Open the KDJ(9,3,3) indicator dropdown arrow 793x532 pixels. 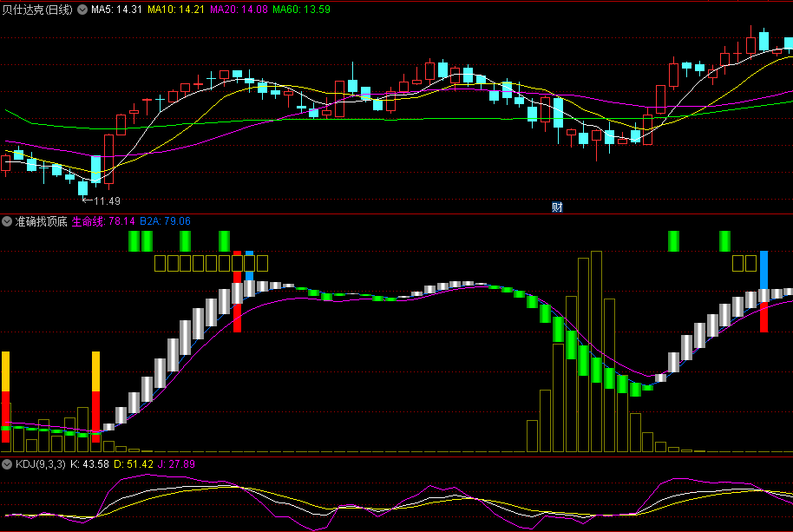point(7,464)
